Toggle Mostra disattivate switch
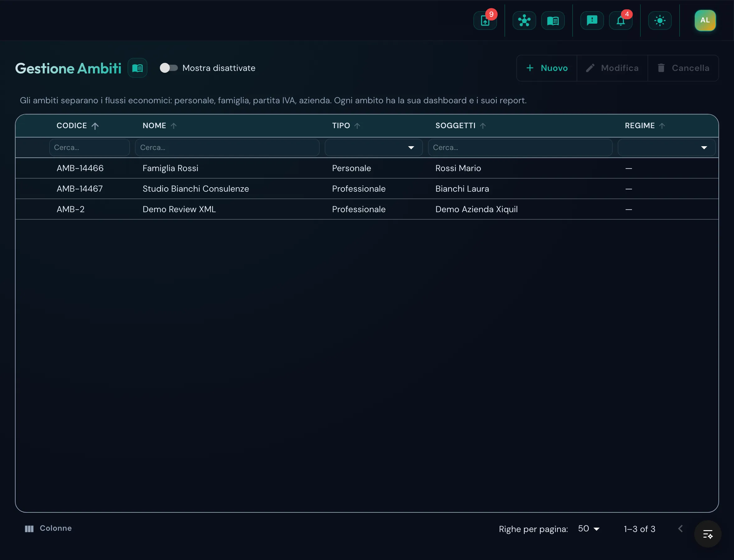The image size is (734, 560). coord(169,68)
